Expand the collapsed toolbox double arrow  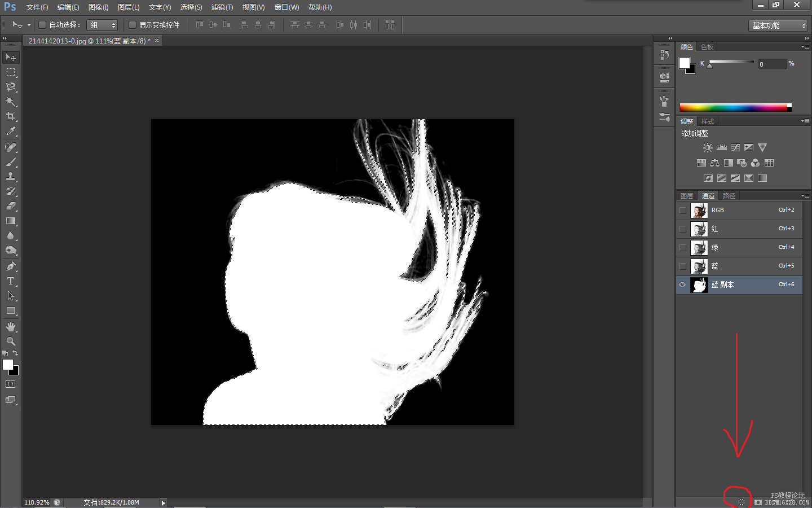[5, 39]
